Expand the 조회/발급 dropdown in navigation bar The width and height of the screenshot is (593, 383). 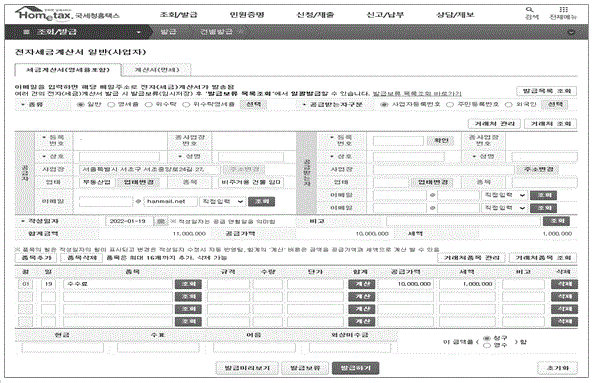(138, 32)
